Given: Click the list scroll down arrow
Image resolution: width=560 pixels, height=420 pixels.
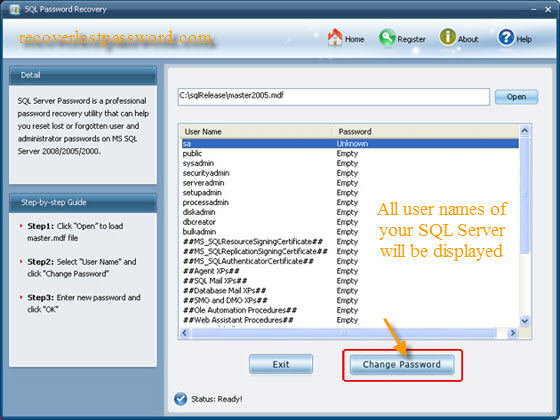Looking at the screenshot, I should (x=524, y=321).
